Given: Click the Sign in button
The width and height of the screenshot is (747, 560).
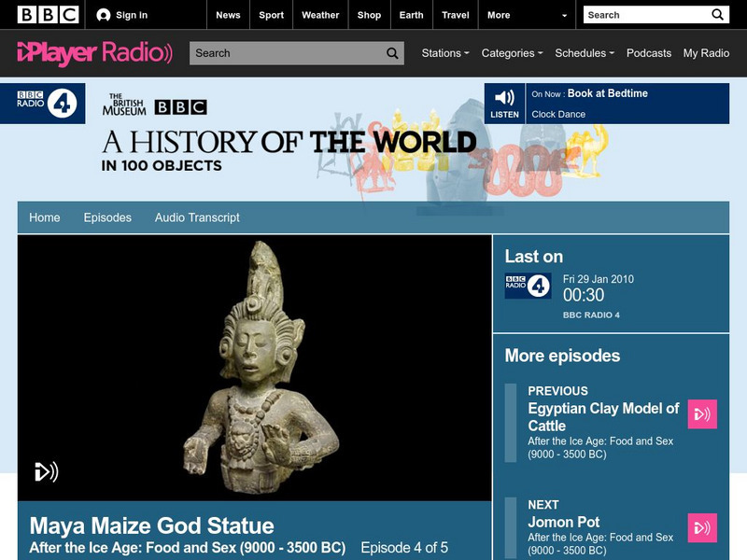Looking at the screenshot, I should pos(124,14).
